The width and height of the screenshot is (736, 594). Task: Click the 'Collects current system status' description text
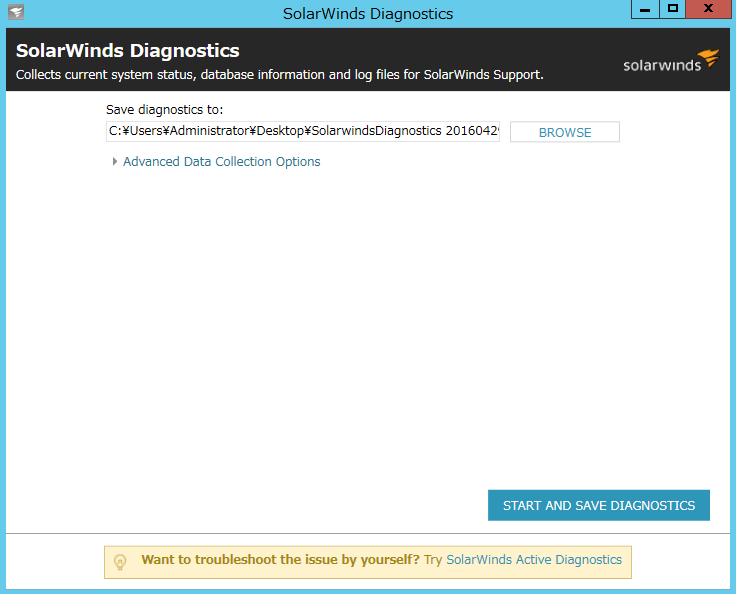pos(280,75)
